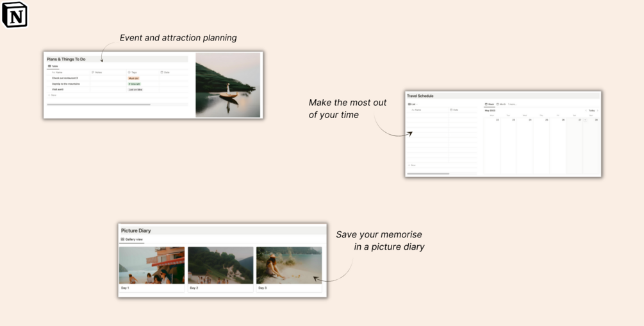This screenshot has width=644, height=326.
Task: Click the Name column header in Travel Schedule
Action: point(417,110)
